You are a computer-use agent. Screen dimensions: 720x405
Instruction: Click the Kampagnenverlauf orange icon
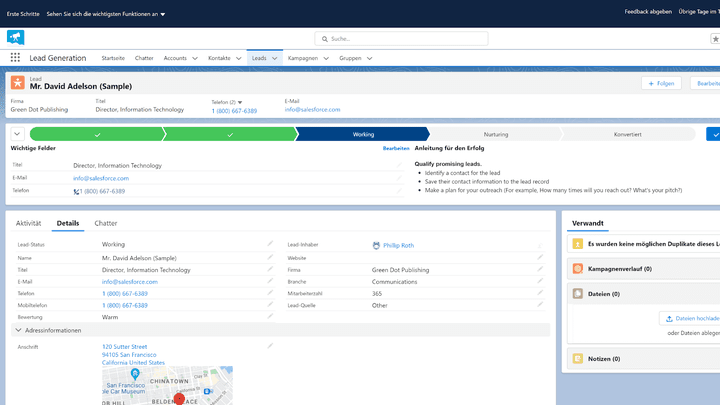click(577, 269)
